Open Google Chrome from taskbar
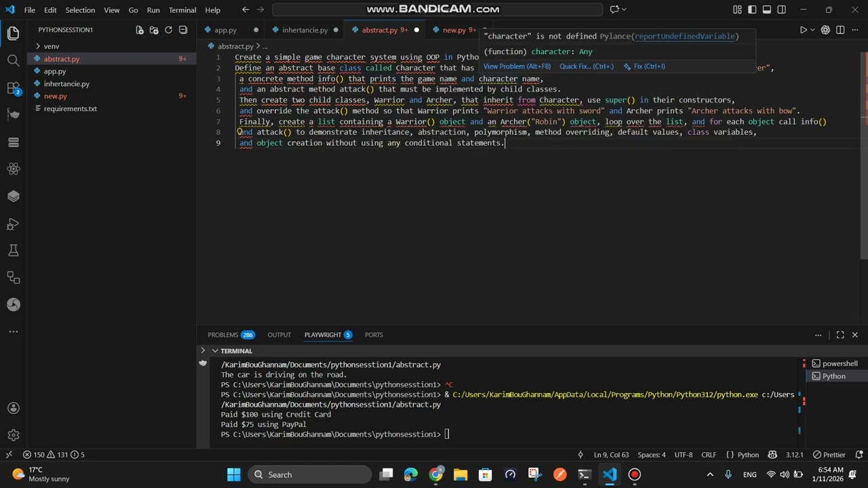The width and height of the screenshot is (868, 488). coord(436,474)
